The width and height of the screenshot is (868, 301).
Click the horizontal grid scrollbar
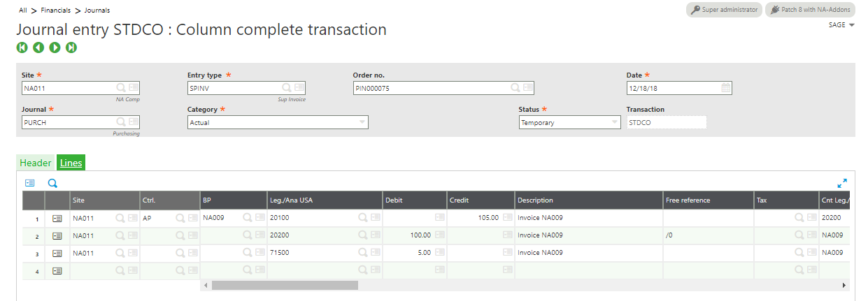285,285
